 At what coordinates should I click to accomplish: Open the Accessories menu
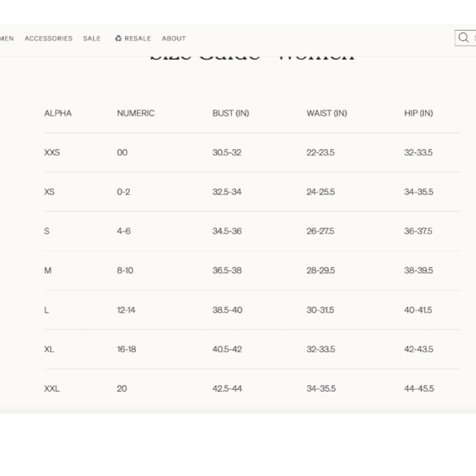click(x=49, y=39)
